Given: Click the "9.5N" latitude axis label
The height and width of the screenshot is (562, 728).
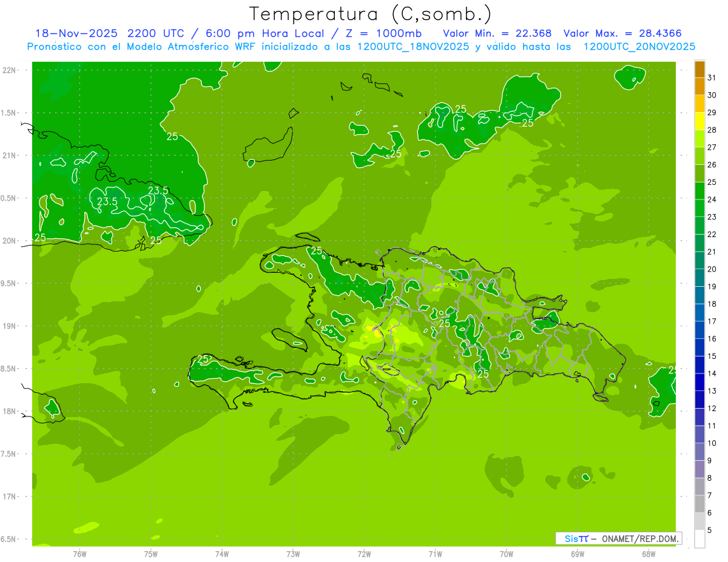Looking at the screenshot, I should [x=9, y=283].
